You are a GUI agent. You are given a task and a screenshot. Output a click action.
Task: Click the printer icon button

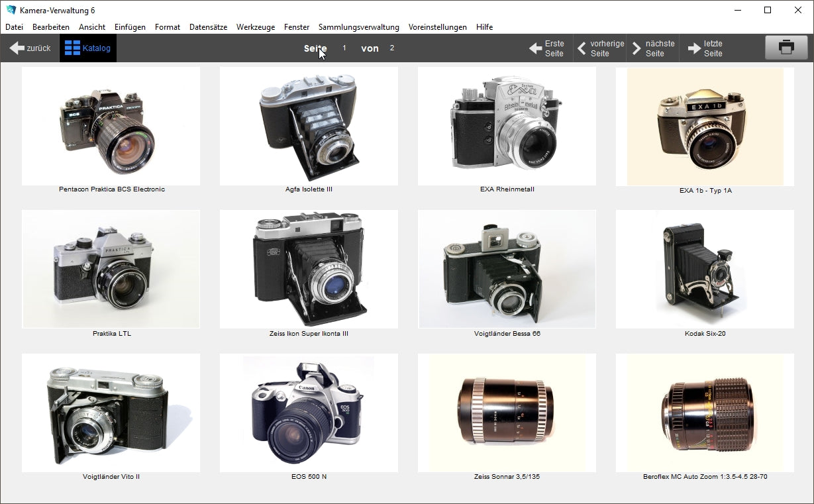786,48
